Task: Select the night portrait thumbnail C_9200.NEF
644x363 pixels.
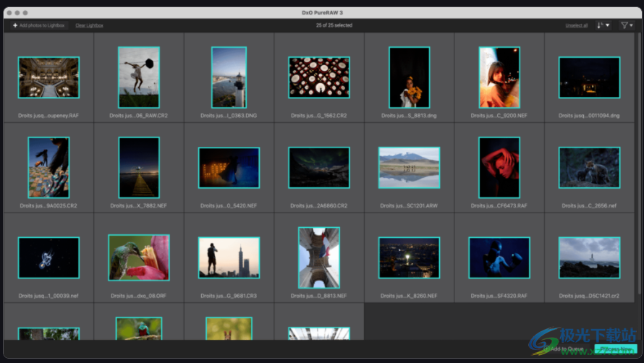Action: coord(499,77)
